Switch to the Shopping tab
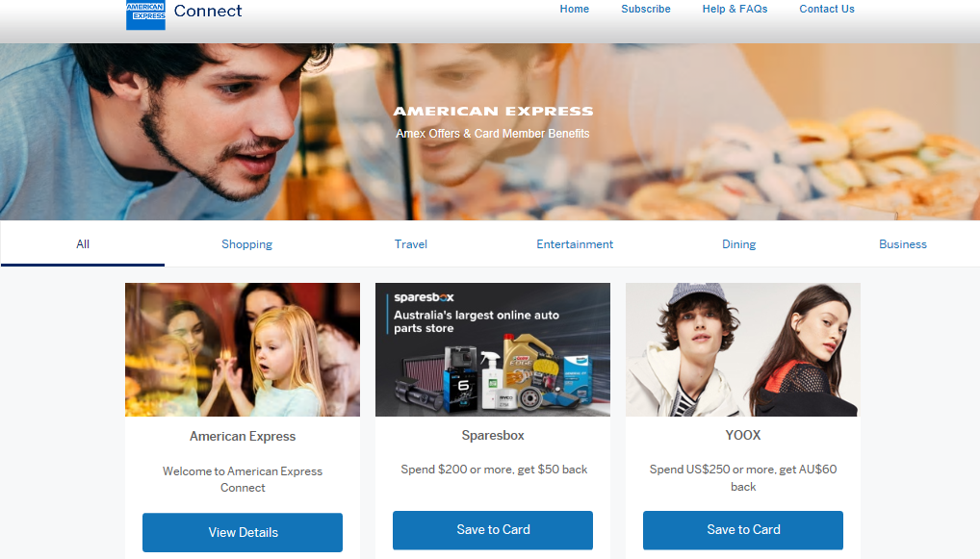The width and height of the screenshot is (980, 559). click(246, 243)
